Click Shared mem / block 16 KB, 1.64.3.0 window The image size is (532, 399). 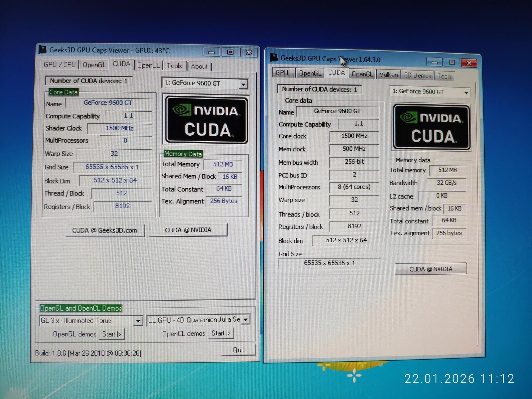[455, 208]
